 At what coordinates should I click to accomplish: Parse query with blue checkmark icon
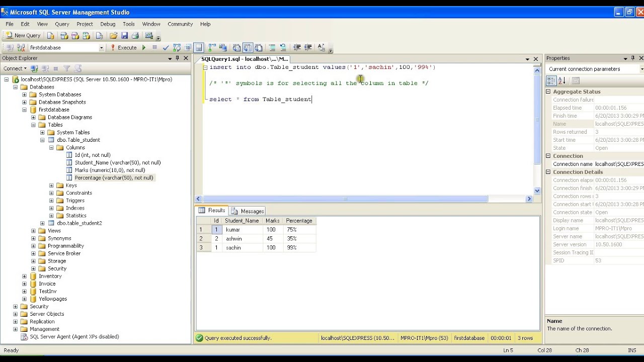pyautogui.click(x=166, y=48)
